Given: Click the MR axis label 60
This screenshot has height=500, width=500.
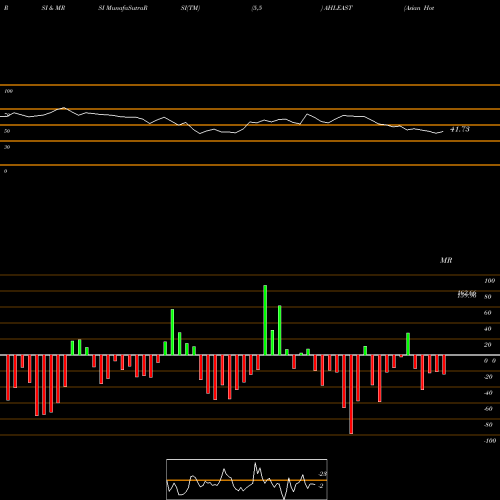Looking at the screenshot, I should (x=488, y=313).
